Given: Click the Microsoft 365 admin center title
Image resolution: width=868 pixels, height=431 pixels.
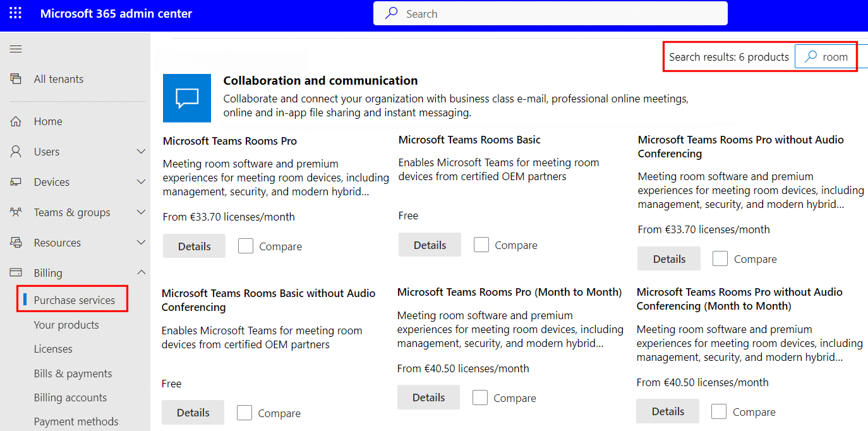Looking at the screenshot, I should [x=116, y=13].
